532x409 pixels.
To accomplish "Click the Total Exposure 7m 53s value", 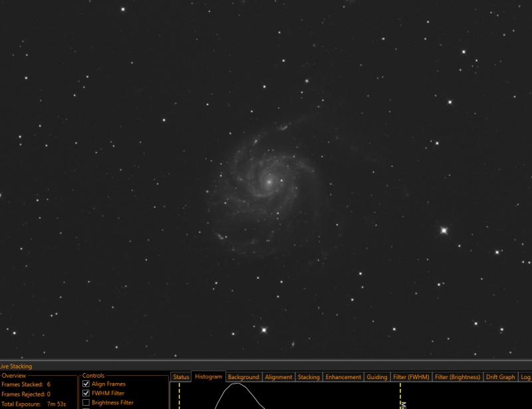I will click(57, 404).
